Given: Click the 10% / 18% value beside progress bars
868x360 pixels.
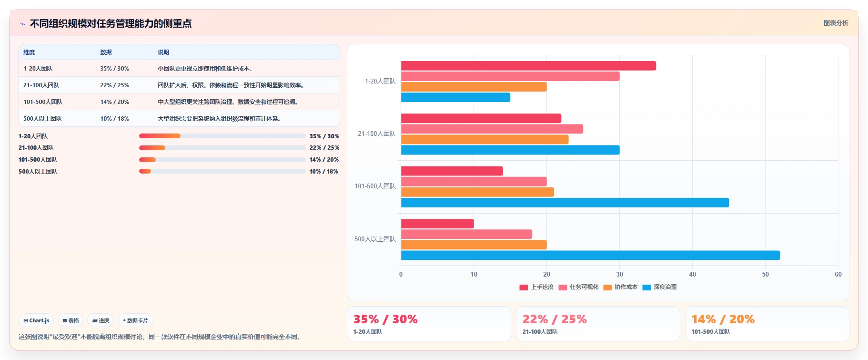Looking at the screenshot, I should [x=324, y=172].
